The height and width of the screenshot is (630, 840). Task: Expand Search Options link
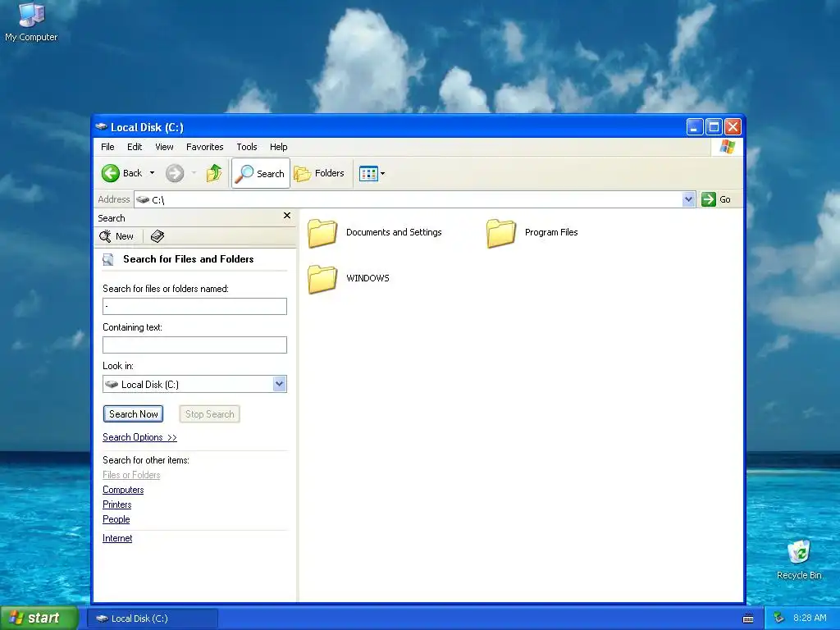point(139,437)
